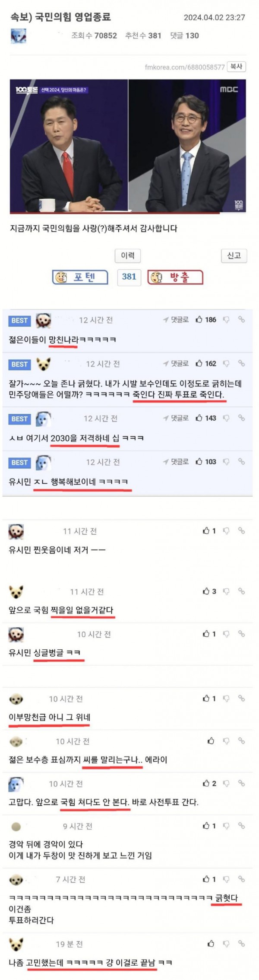Copy link icon on the 19분 전 comment

241,943
